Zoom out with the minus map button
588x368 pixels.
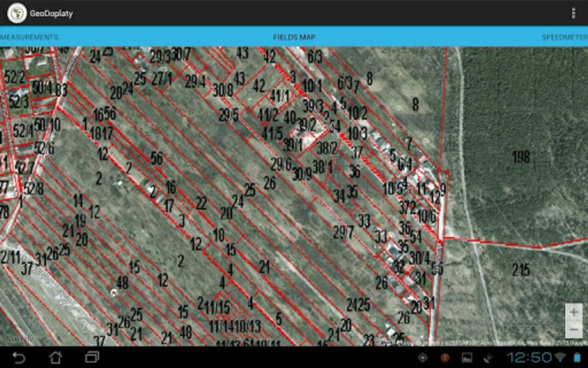574,330
